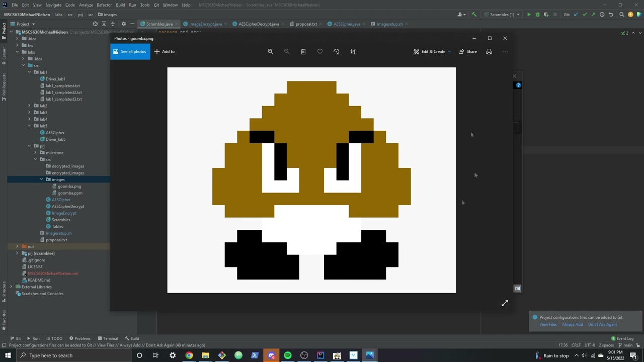Screen dimensions: 644x362
Task: Delete the photo with trash icon
Action: pyautogui.click(x=303, y=51)
